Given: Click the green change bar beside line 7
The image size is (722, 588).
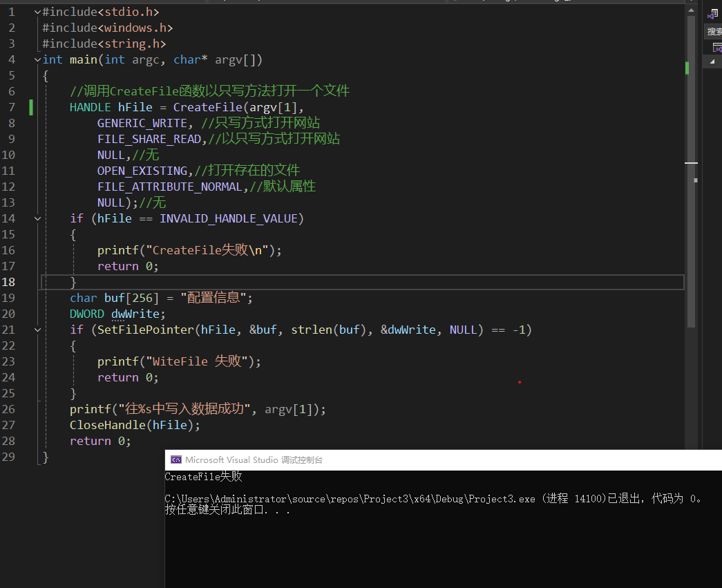Looking at the screenshot, I should [x=30, y=107].
